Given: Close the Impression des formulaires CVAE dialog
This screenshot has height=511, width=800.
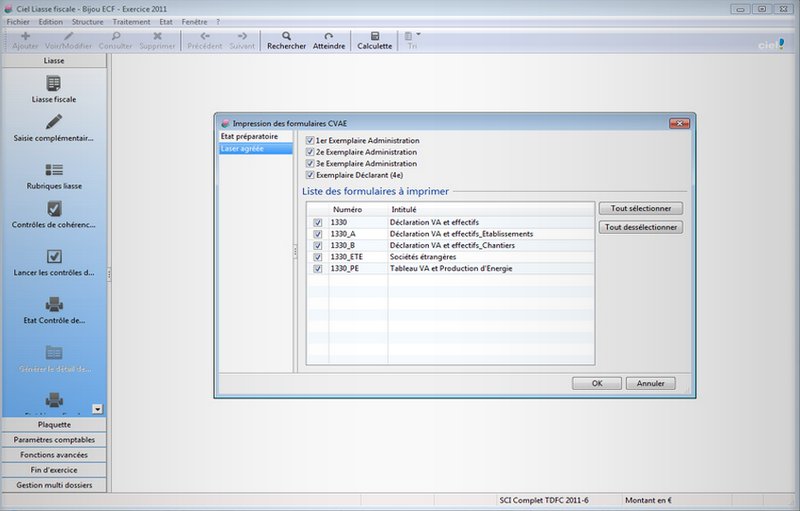Looking at the screenshot, I should click(679, 123).
